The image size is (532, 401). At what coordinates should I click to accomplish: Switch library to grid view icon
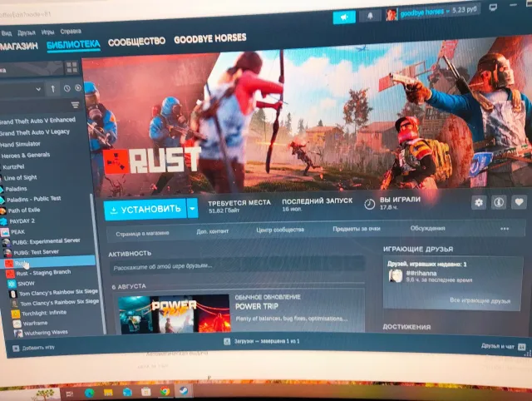(x=71, y=67)
